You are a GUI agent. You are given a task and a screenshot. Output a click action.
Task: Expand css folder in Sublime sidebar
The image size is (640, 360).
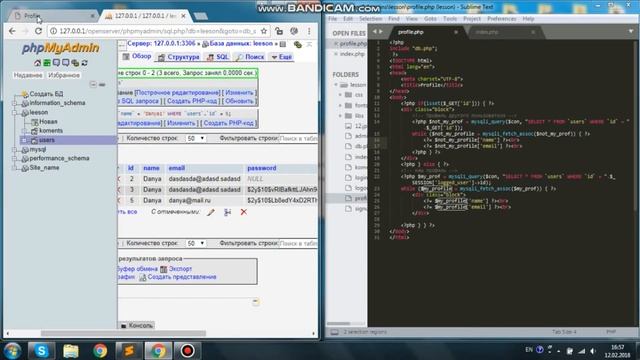click(340, 95)
